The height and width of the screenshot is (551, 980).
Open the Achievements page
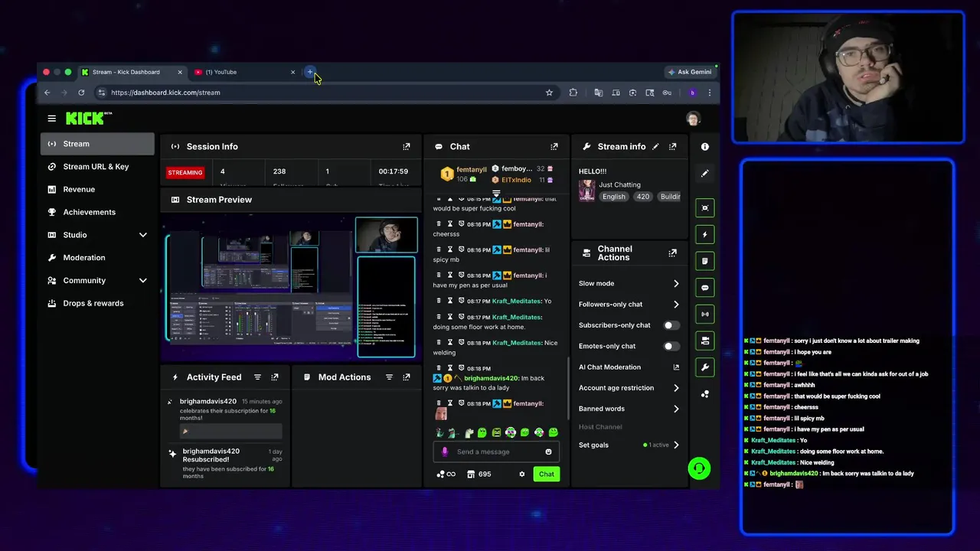[x=97, y=212]
